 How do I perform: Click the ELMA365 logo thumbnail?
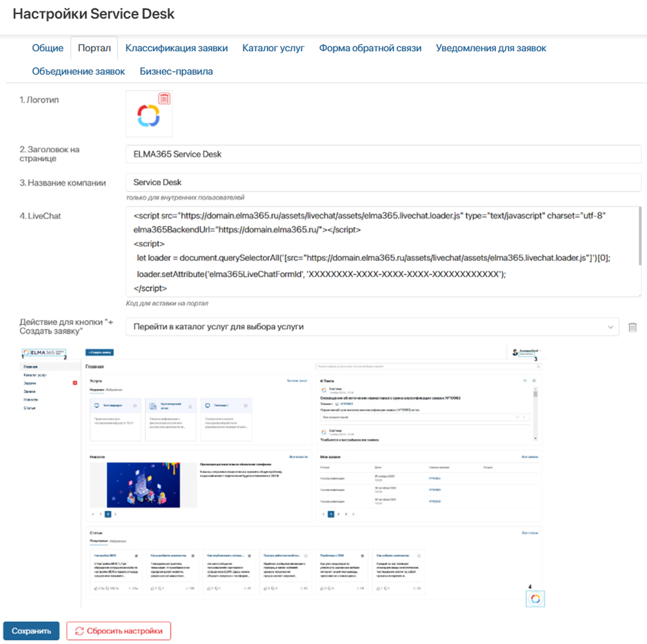click(x=148, y=115)
